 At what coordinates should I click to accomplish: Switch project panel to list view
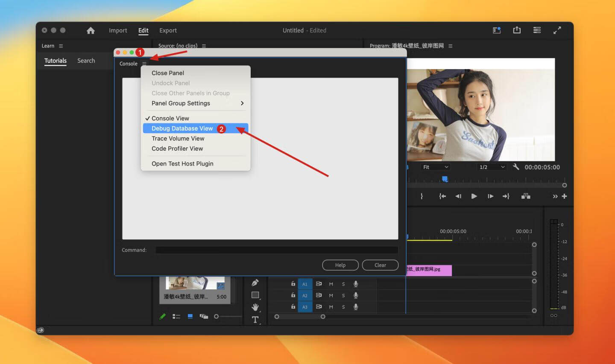click(176, 316)
